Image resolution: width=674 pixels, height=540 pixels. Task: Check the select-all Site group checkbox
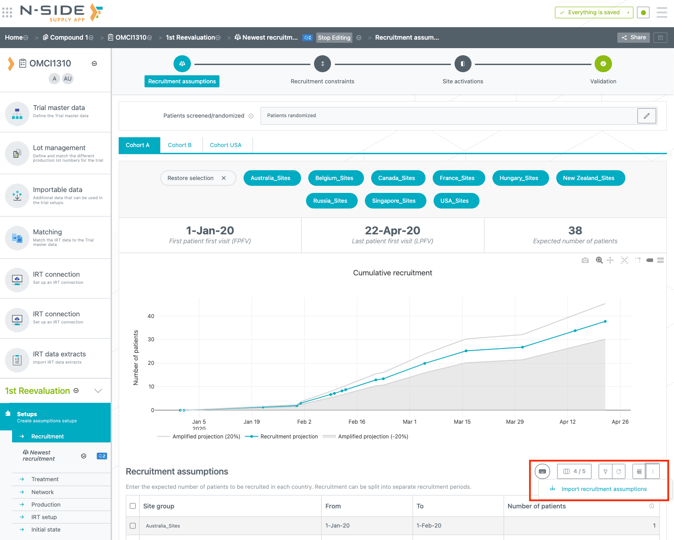click(133, 506)
